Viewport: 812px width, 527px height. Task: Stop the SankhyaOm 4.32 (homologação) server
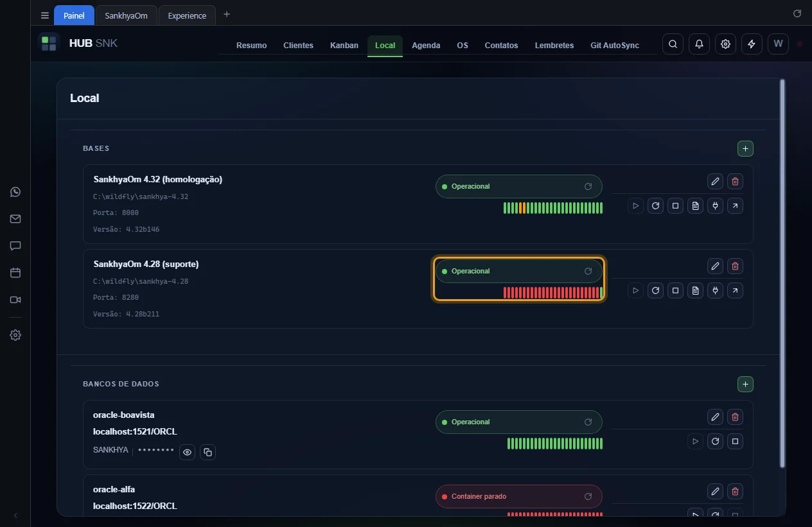(675, 206)
